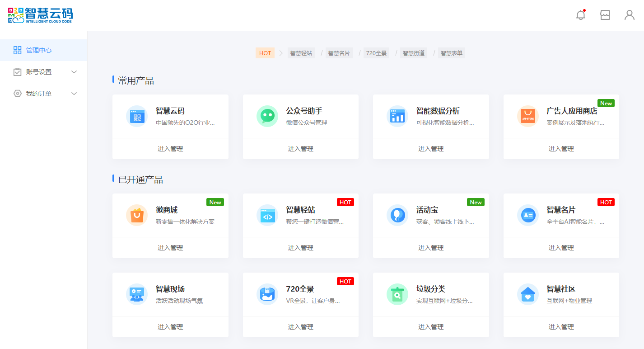Jump to 智慧轻站 from the HOT bar
The height and width of the screenshot is (349, 644).
pos(301,53)
